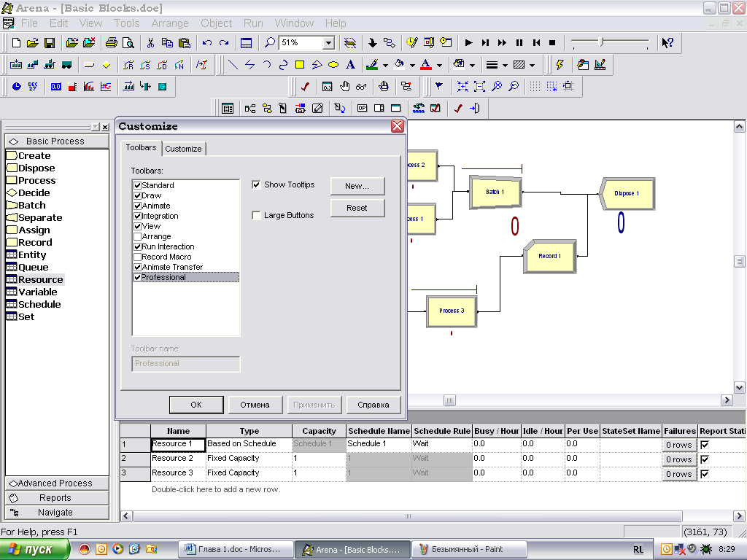The height and width of the screenshot is (560, 747).
Task: Open the zoom percentage 51% dropdown
Action: pos(328,43)
